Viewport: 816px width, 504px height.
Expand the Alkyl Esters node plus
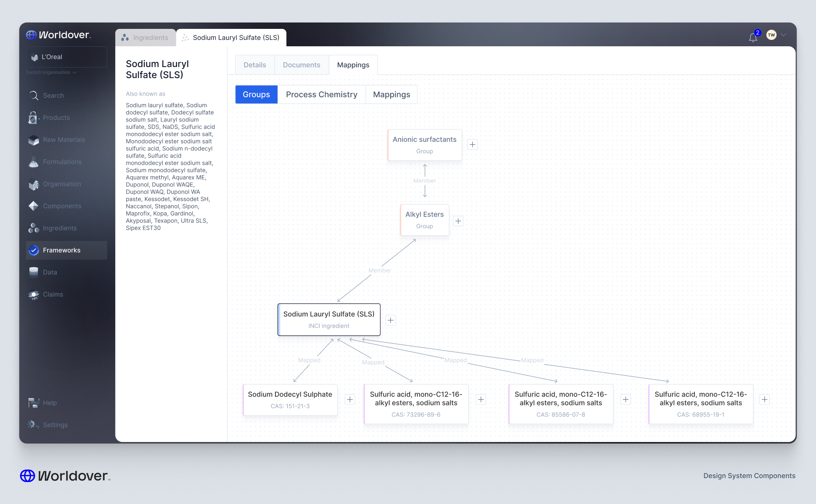(458, 221)
